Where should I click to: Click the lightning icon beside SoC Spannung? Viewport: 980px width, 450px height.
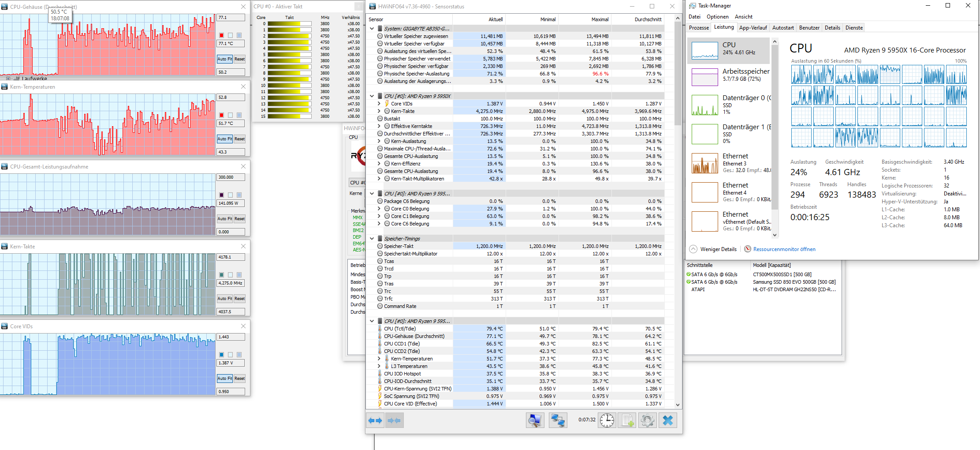pyautogui.click(x=380, y=396)
